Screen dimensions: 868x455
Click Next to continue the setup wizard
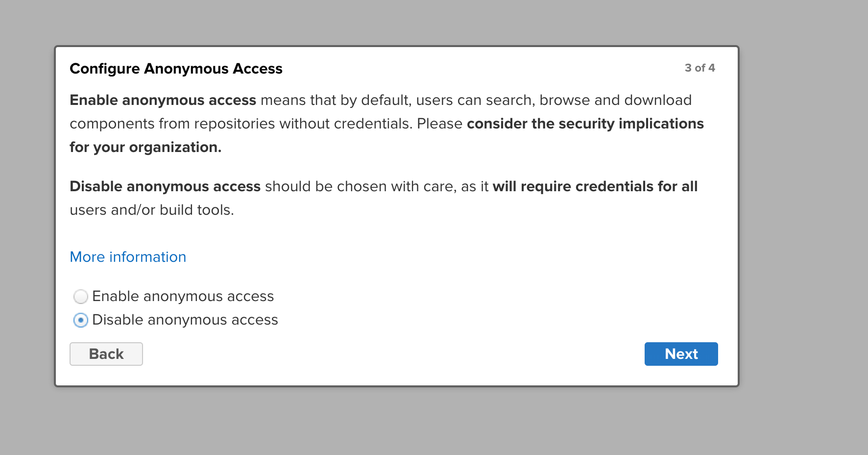click(x=681, y=354)
